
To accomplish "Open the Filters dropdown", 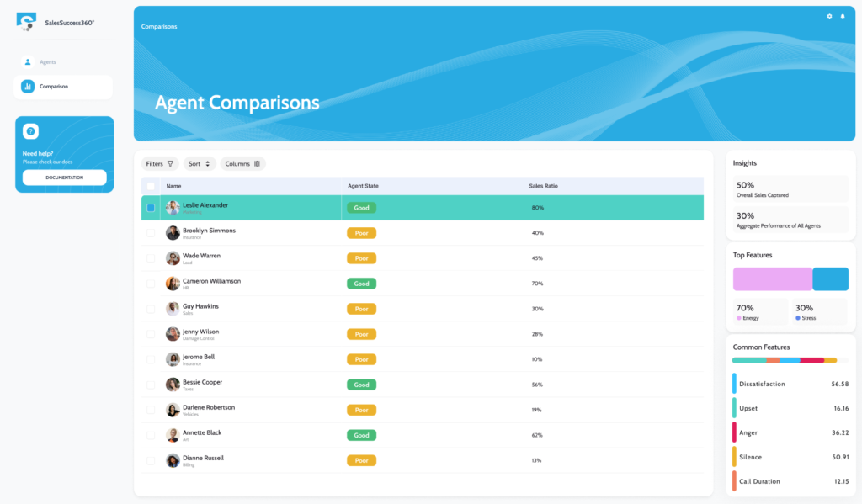I will 160,164.
